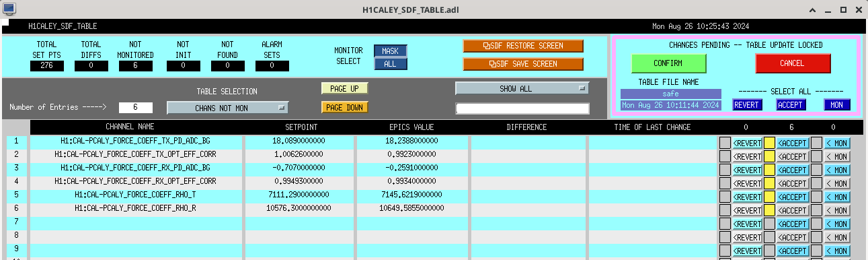Click the Select All ACCEPT button
This screenshot has height=260, width=868.
point(791,105)
